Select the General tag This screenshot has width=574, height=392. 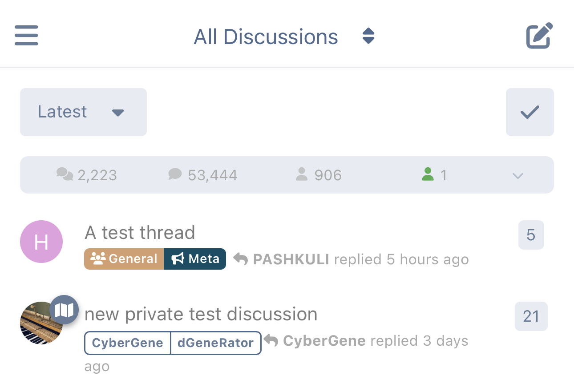[x=124, y=259]
